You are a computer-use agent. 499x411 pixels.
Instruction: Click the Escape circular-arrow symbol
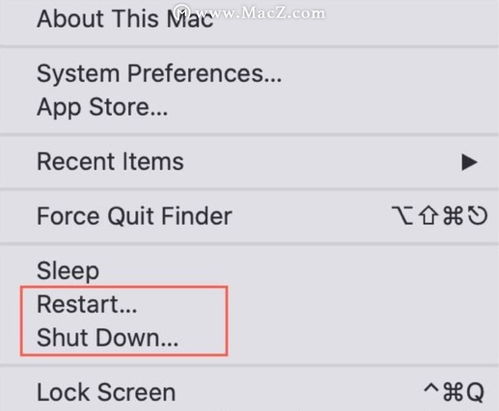(x=477, y=216)
